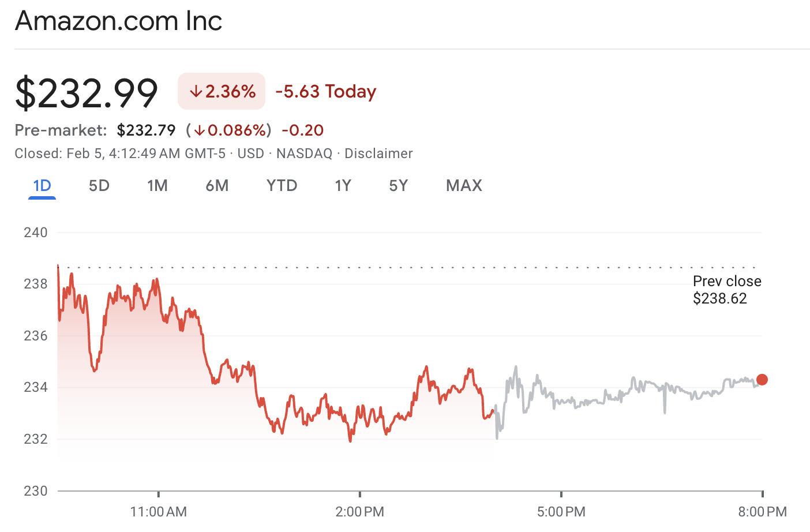Screen dimensions: 810x532
Task: Select the 1D time range tab
Action: [42, 186]
